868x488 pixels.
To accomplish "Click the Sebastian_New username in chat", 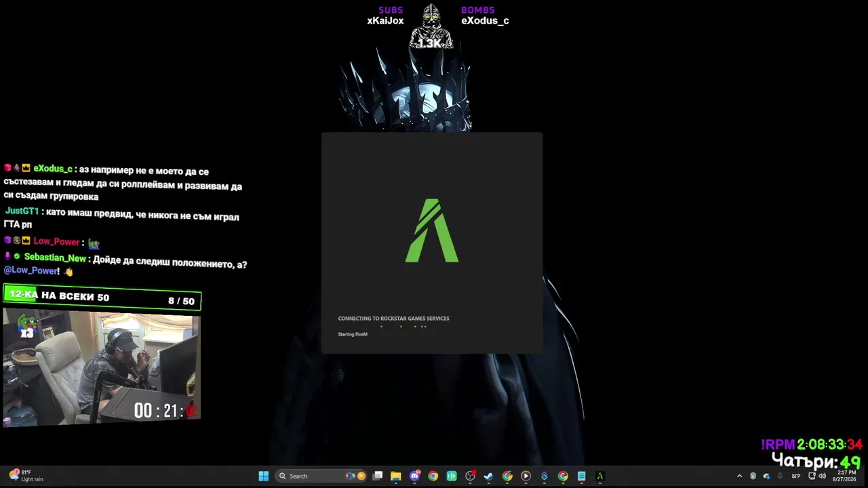I will (x=55, y=258).
